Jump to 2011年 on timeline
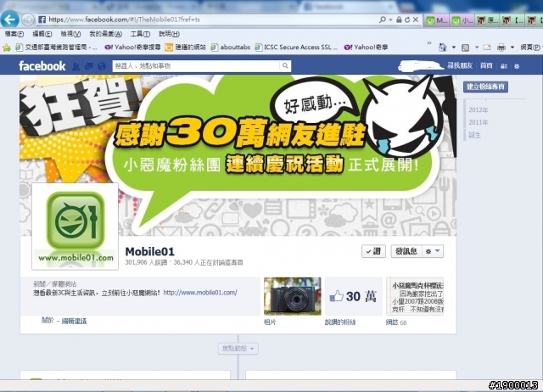 [x=479, y=122]
